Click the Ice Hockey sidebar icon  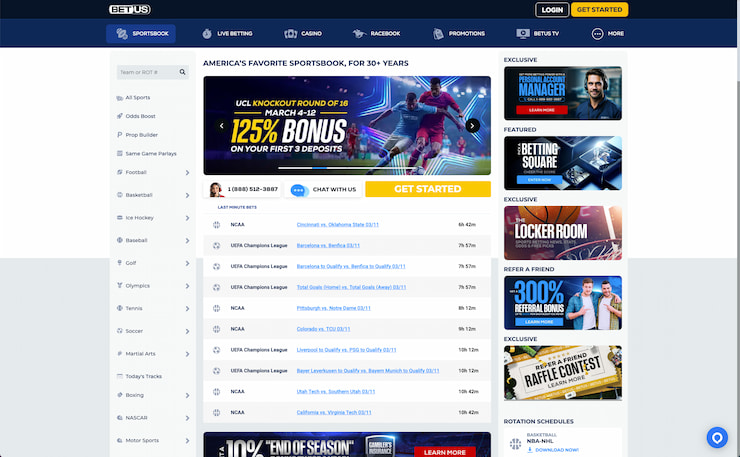119,218
